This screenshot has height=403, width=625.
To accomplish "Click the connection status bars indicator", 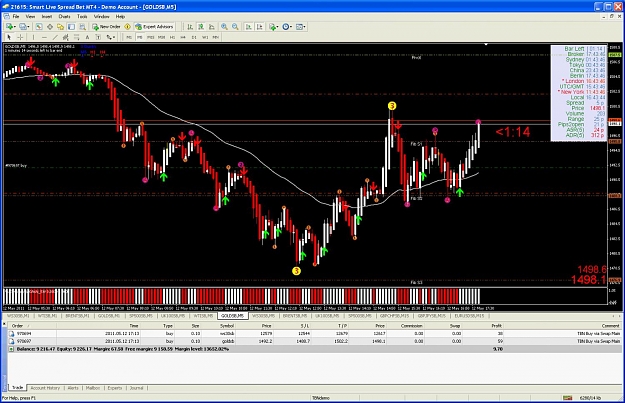I will pyautogui.click(x=567, y=398).
